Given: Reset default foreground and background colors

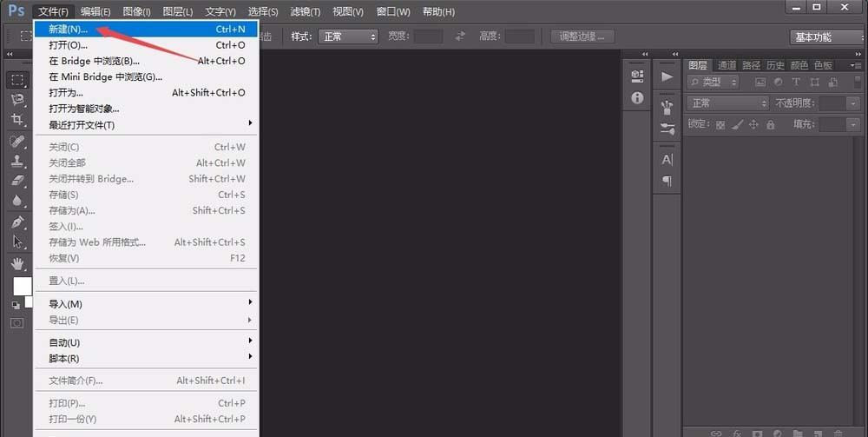Looking at the screenshot, I should click(x=16, y=305).
